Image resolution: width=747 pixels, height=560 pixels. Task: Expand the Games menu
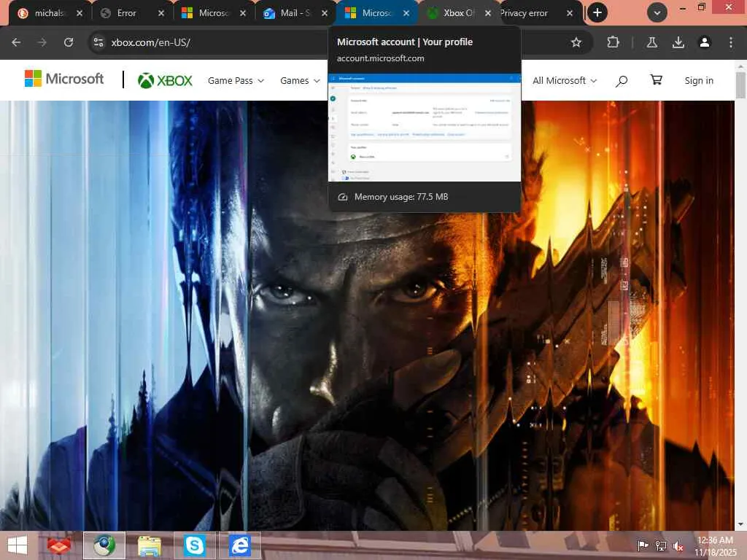[x=300, y=80]
